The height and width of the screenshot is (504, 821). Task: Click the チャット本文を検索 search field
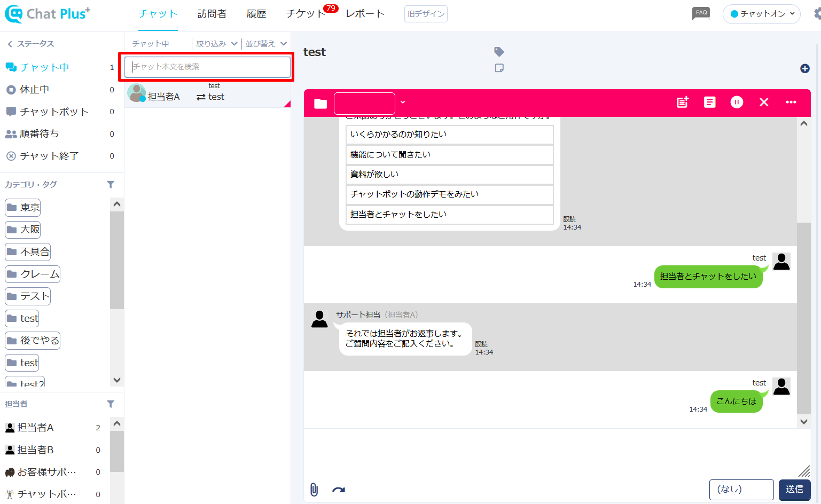pyautogui.click(x=208, y=67)
